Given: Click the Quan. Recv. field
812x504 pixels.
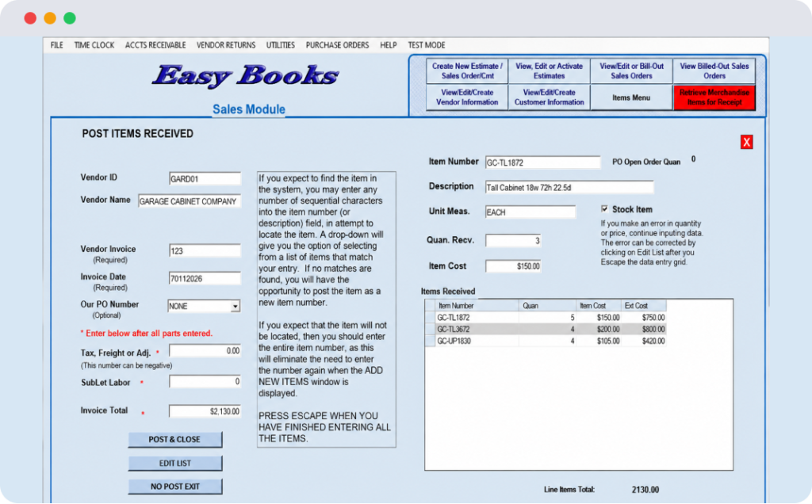Looking at the screenshot, I should coord(513,241).
